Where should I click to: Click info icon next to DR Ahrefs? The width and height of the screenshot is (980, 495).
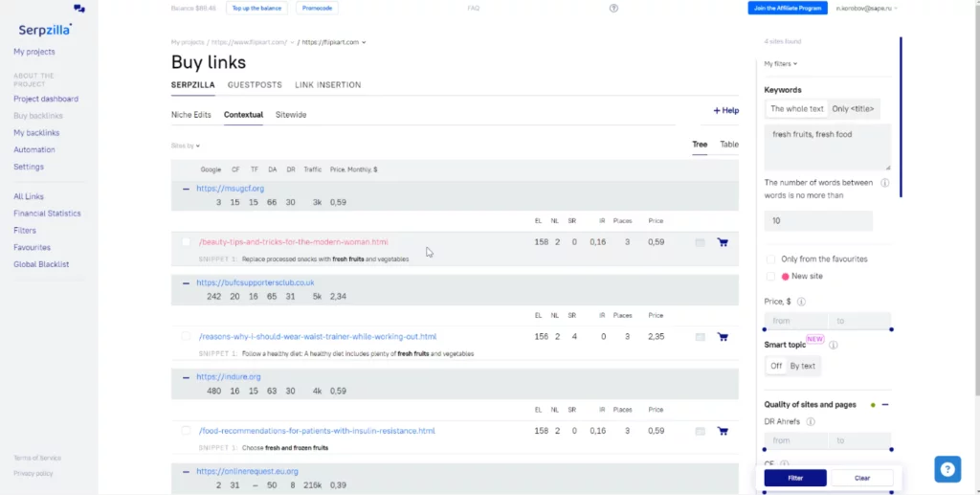coord(811,422)
